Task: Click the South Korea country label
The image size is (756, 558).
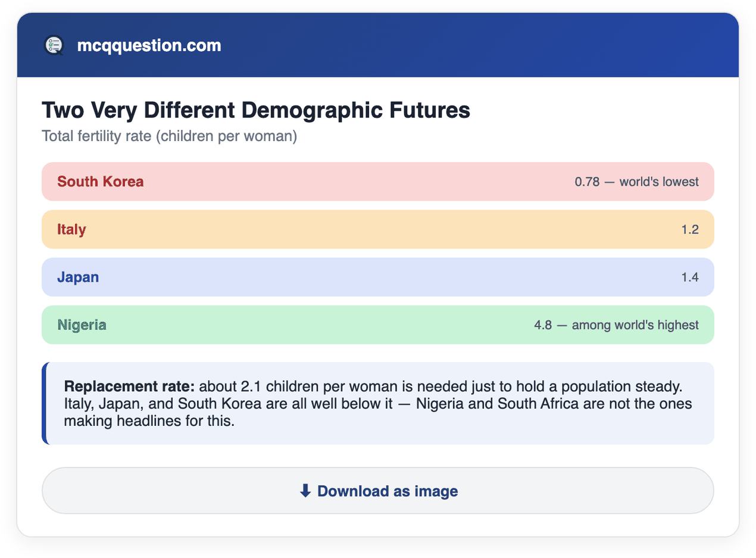Action: pos(101,182)
